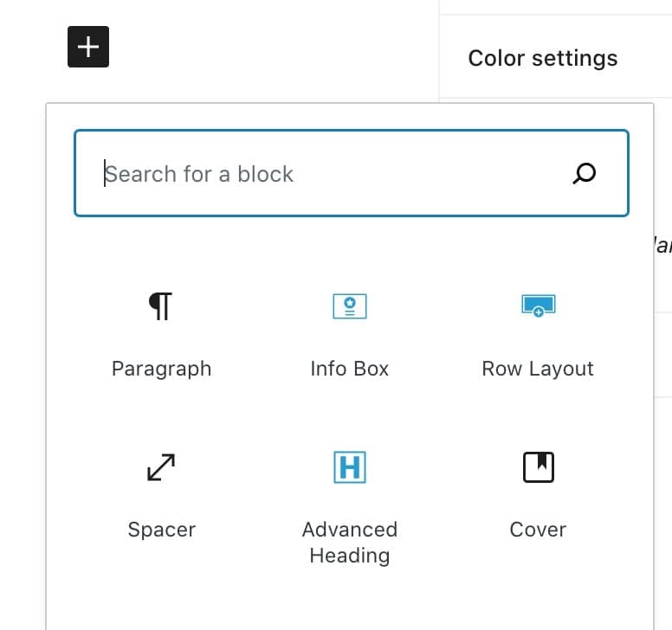Add a Row Layout block to the page

[x=539, y=335]
